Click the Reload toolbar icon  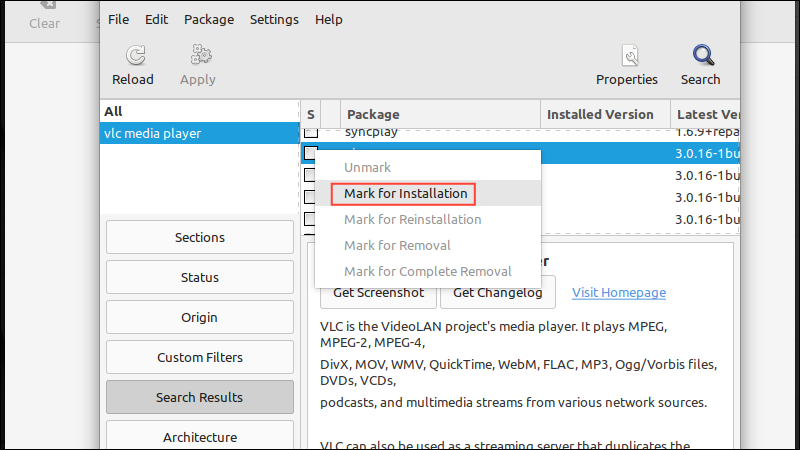pos(135,55)
